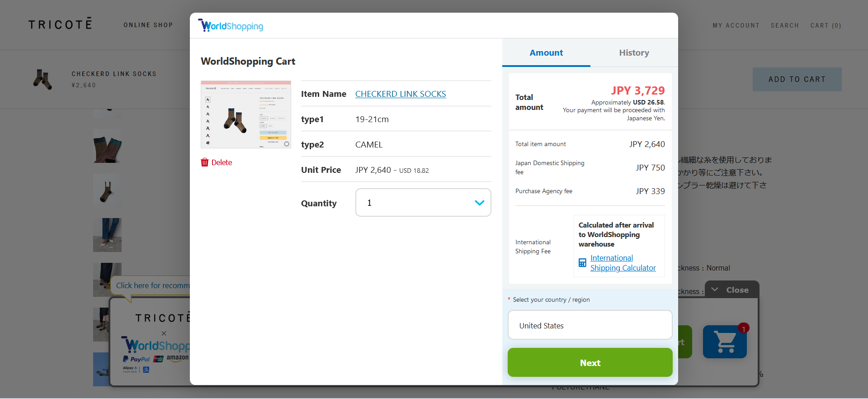This screenshot has height=399, width=868.
Task: Click the shipping calculator icon
Action: click(582, 263)
